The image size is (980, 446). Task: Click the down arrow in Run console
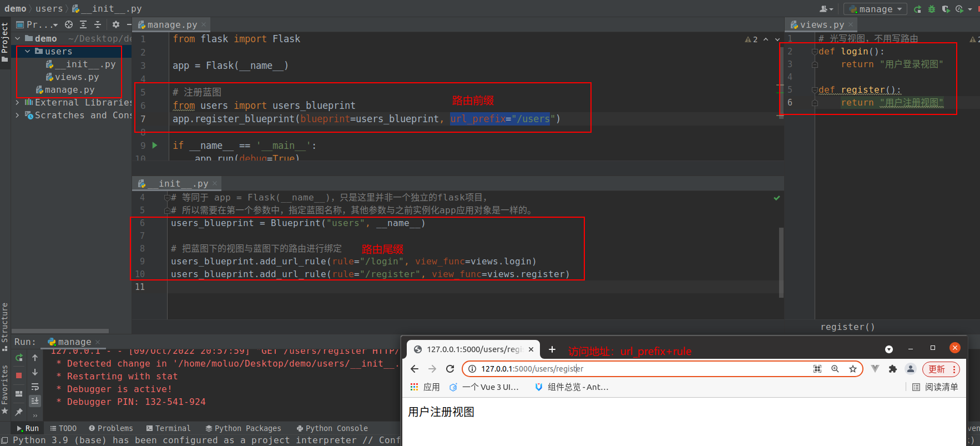point(35,372)
